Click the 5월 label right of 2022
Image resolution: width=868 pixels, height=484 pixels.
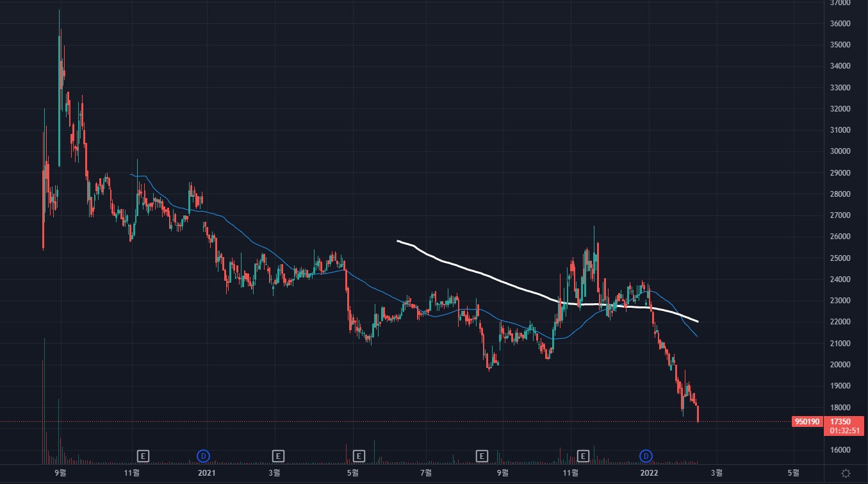point(793,473)
